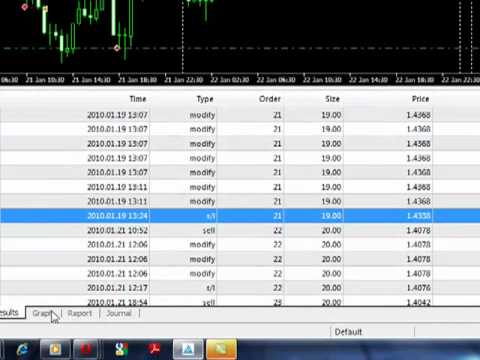Image resolution: width=480 pixels, height=360 pixels.
Task: Sort by the Time column header
Action: (x=138, y=99)
